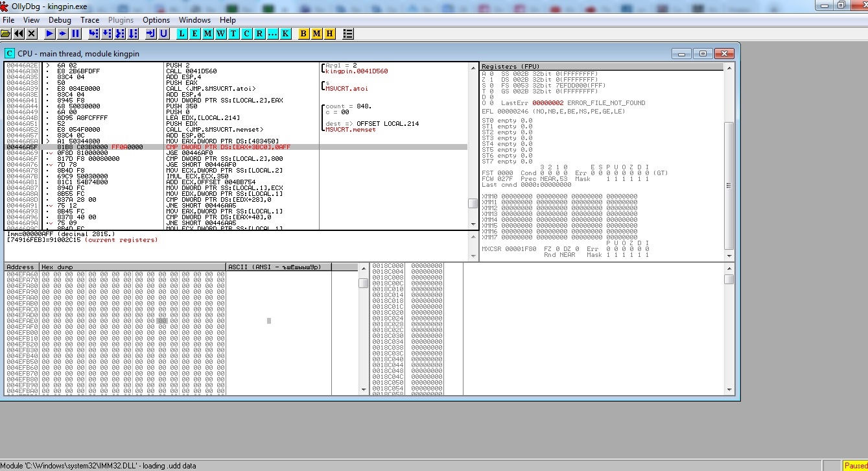Show memory breakpoints with the yellow M icon
The image size is (868, 471).
[x=317, y=33]
